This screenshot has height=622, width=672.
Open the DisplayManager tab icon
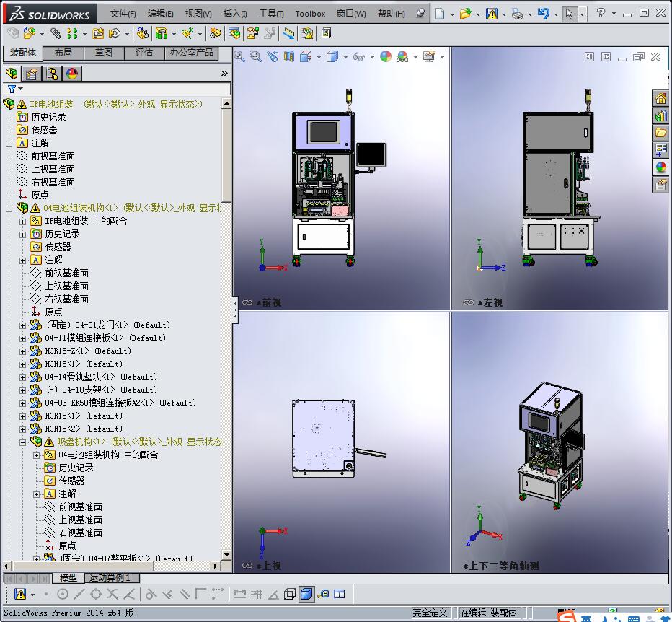[72, 74]
